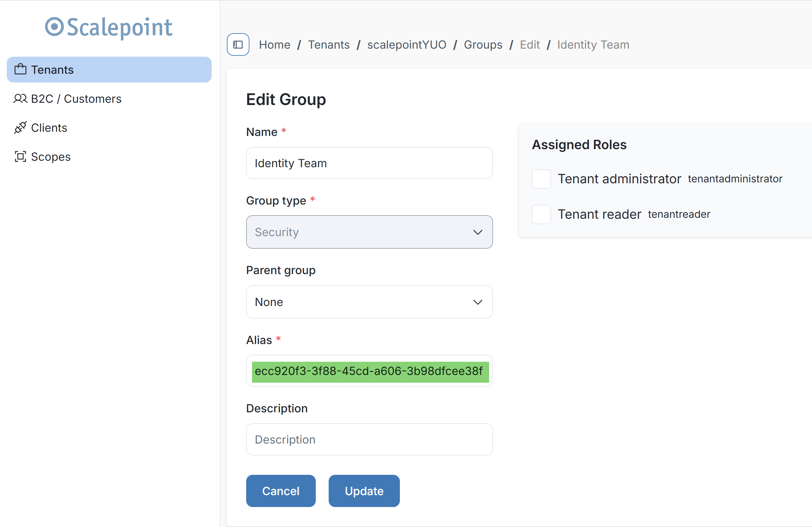Click the Tenants briefcase icon

point(21,70)
